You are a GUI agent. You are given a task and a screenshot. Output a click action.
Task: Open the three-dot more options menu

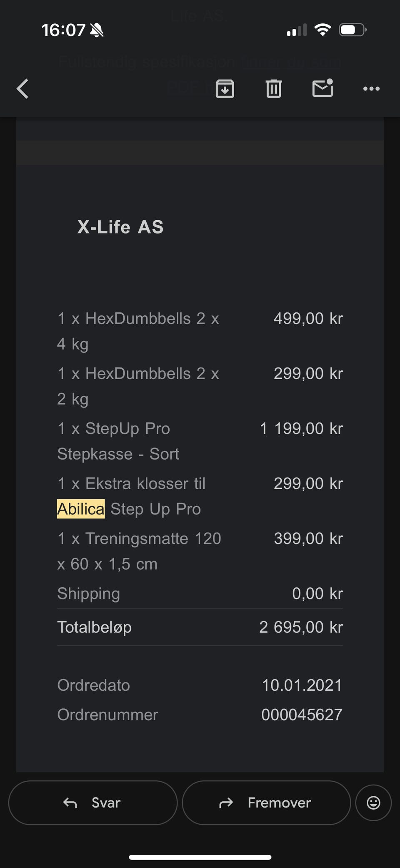point(371,88)
